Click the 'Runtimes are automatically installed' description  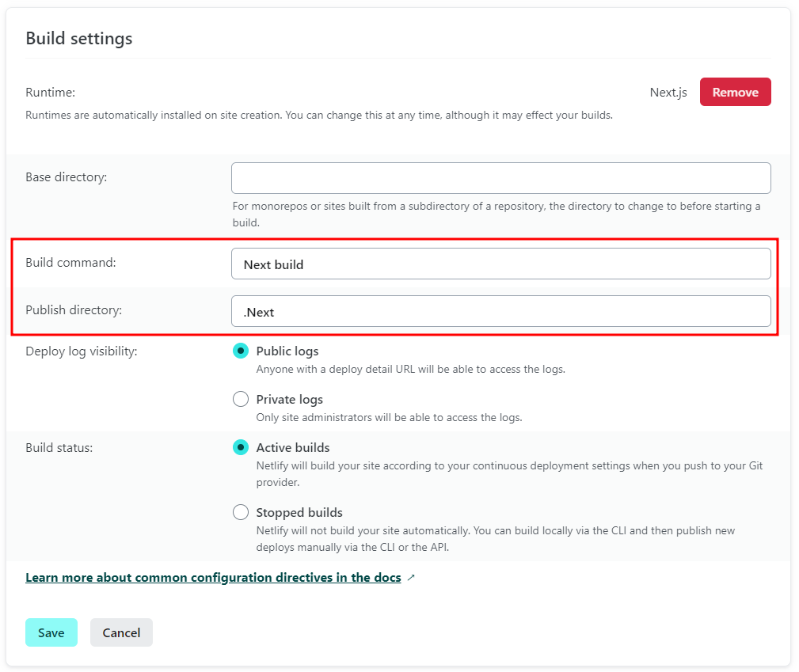319,115
